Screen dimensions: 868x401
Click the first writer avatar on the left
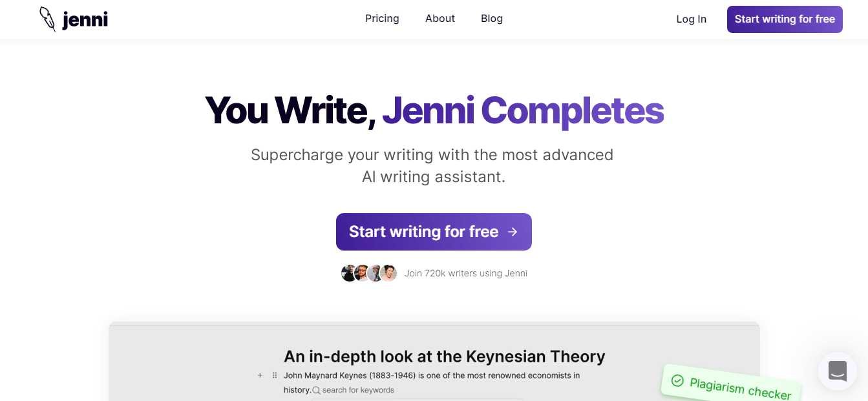coord(349,273)
